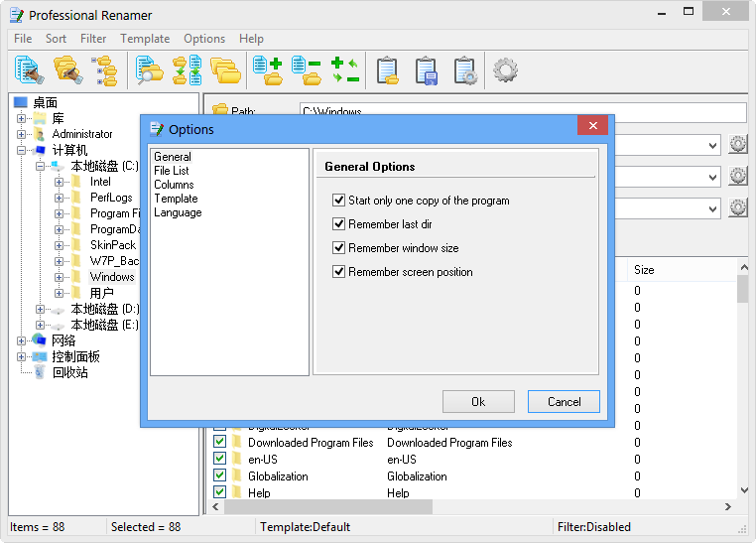Image resolution: width=756 pixels, height=543 pixels.
Task: Click the add items green plus icon
Action: (x=268, y=70)
